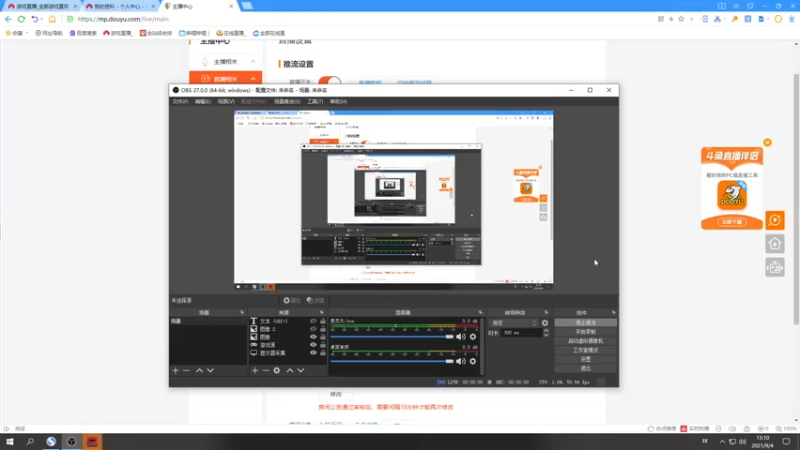Screen dimensions: 800x450
Task: Open Sogou browser from the taskbar
Action: pos(51,442)
